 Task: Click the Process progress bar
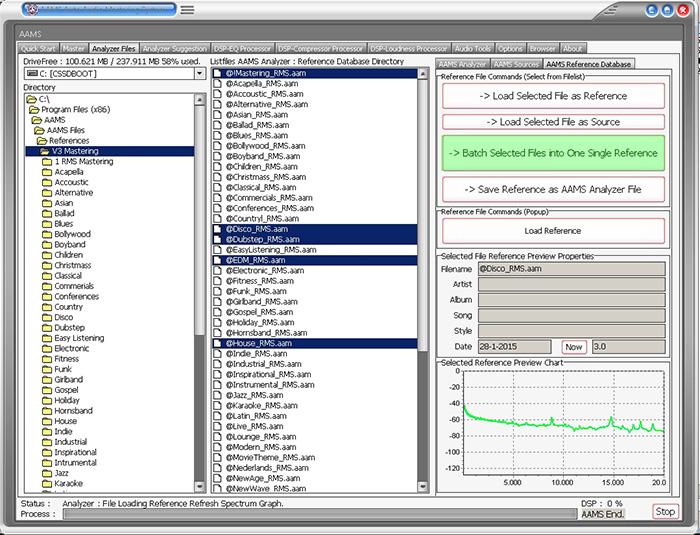(x=320, y=514)
